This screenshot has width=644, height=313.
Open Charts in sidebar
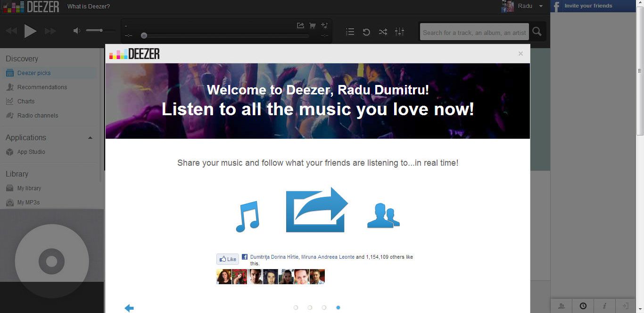pyautogui.click(x=26, y=102)
